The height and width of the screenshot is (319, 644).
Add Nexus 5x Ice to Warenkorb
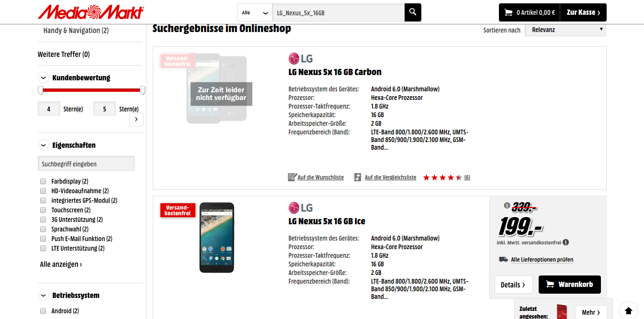pyautogui.click(x=570, y=284)
